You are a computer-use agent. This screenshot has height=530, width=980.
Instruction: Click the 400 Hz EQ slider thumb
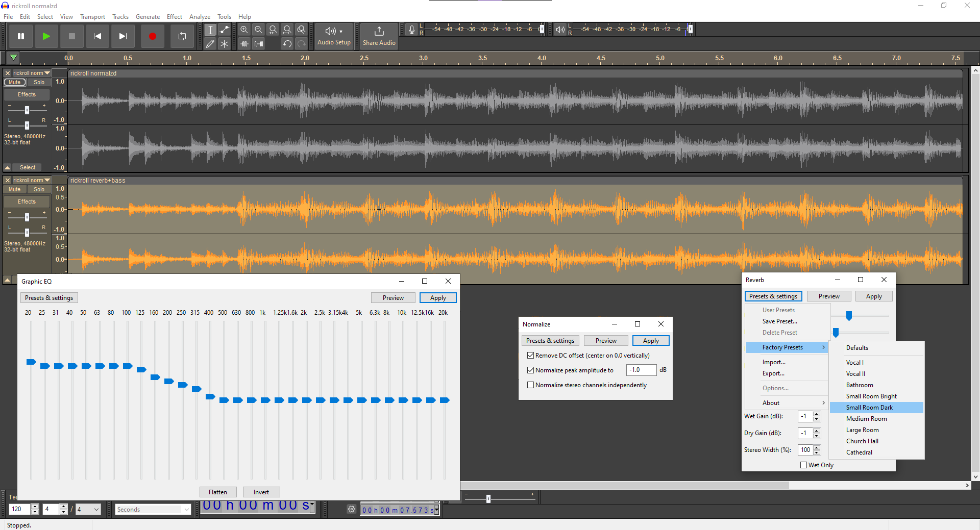210,396
